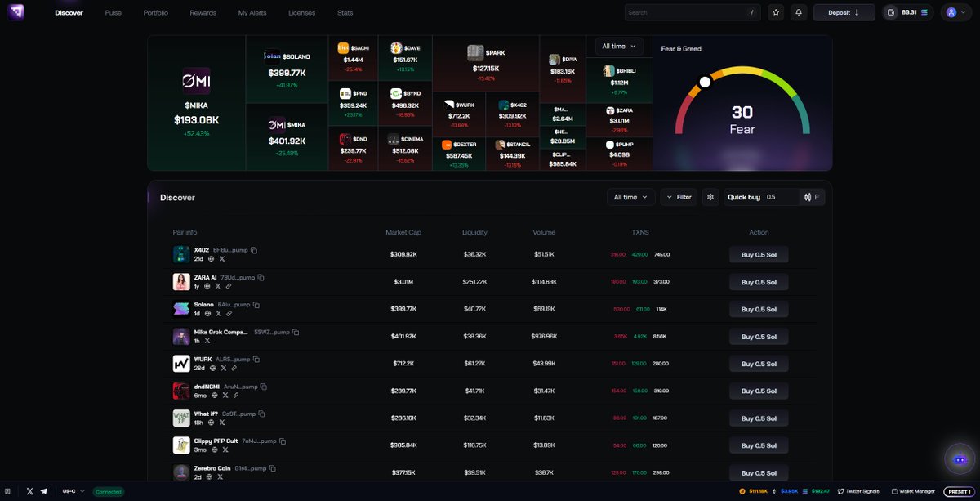Toggle the Connected status indicator
Image resolution: width=980 pixels, height=501 pixels.
click(x=109, y=491)
